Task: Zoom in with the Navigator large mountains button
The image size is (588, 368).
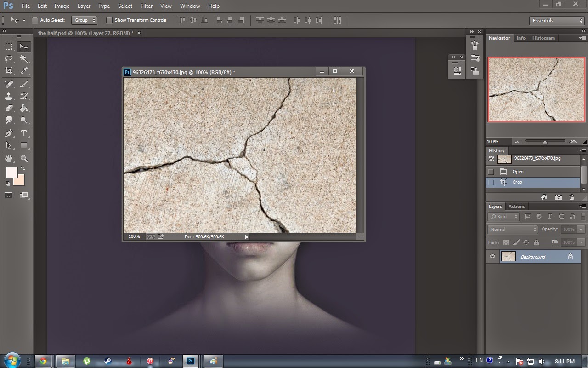Action: [573, 142]
